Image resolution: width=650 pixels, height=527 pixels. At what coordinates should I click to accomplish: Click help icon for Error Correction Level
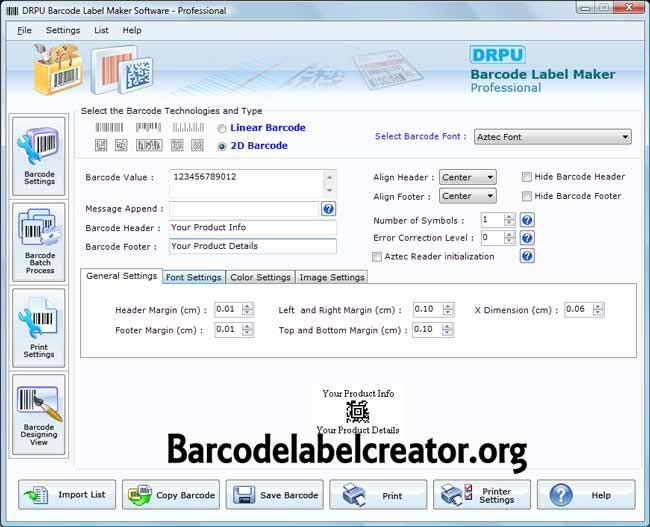tap(527, 238)
